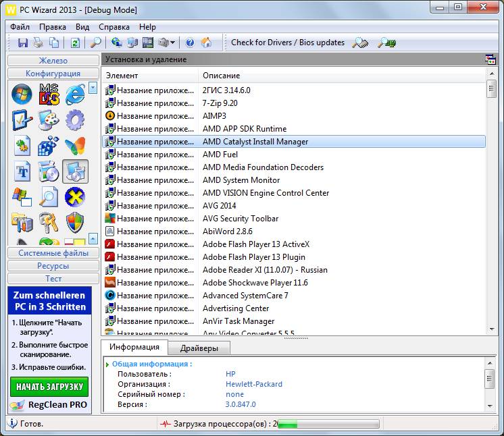Select the blue cubes sidebar icon

[49, 146]
